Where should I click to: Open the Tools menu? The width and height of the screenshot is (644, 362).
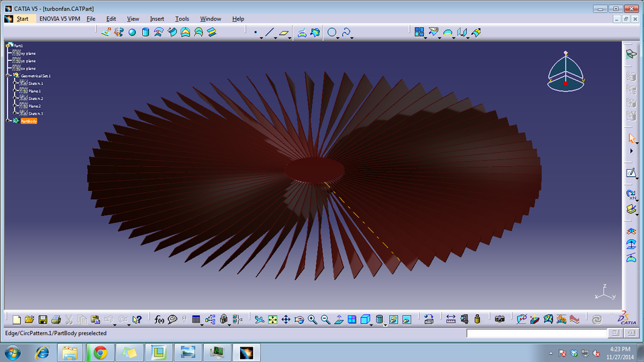pos(182,19)
